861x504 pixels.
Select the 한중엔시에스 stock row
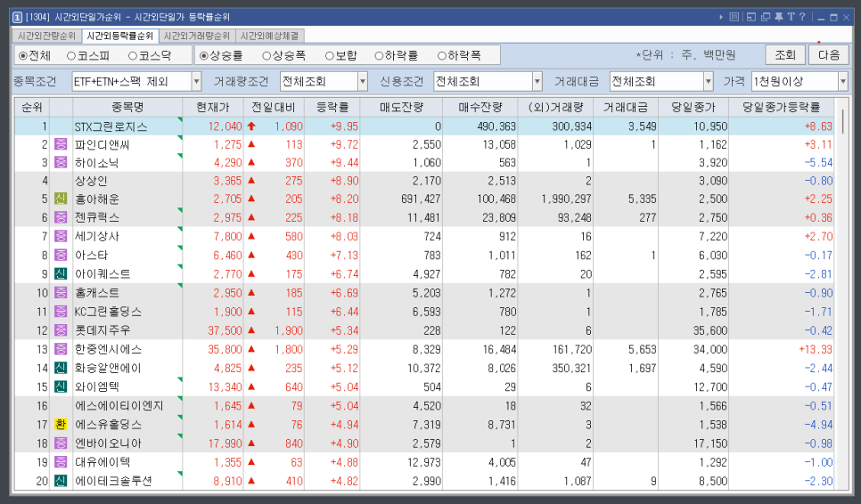pos(109,349)
